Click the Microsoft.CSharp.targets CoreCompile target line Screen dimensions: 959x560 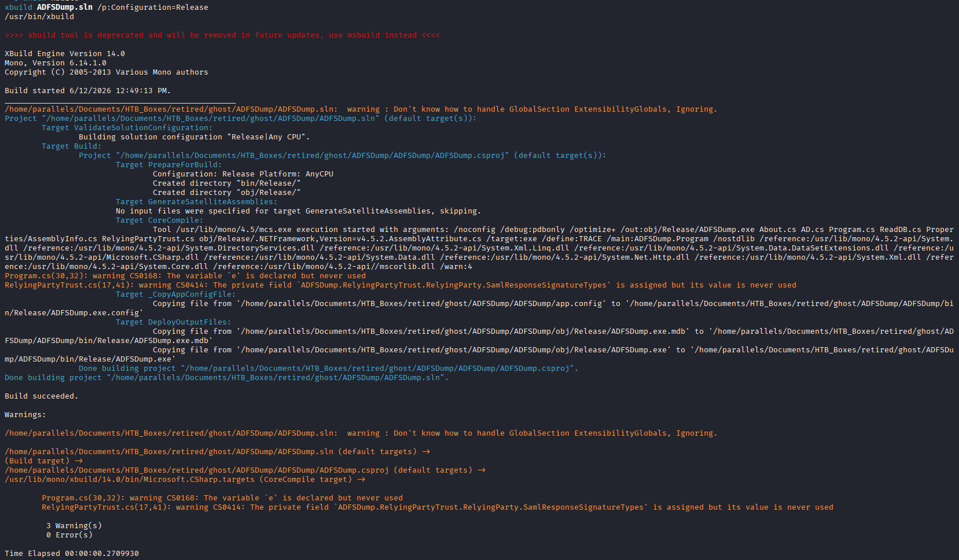pos(185,480)
